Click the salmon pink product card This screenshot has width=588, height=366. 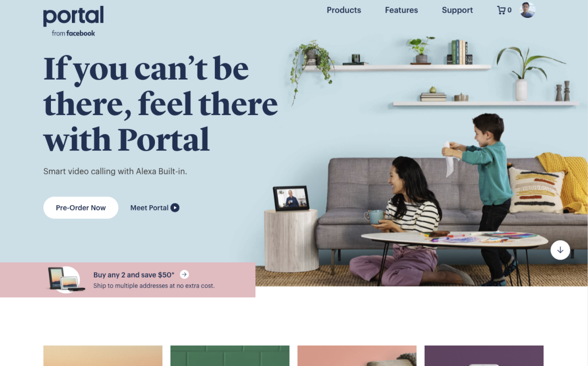(357, 356)
